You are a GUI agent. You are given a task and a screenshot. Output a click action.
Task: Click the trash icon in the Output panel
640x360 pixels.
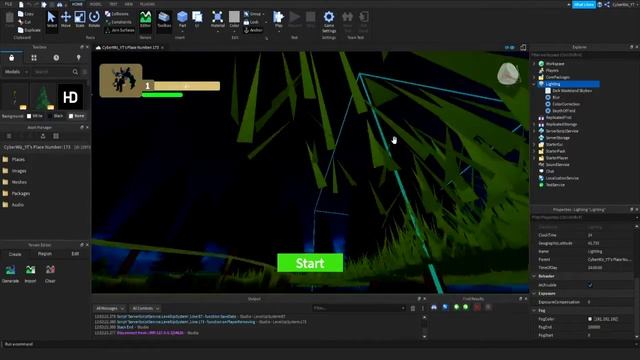point(413,308)
